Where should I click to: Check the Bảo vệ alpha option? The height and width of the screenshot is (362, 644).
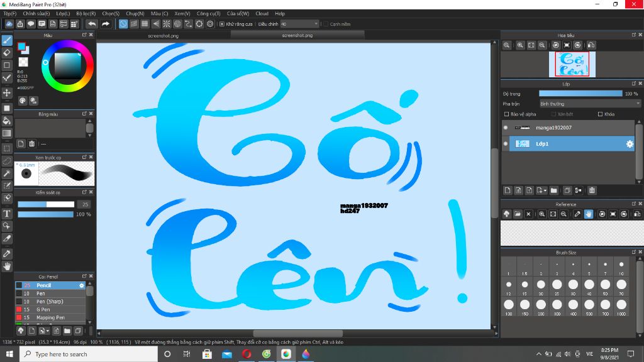pyautogui.click(x=506, y=114)
